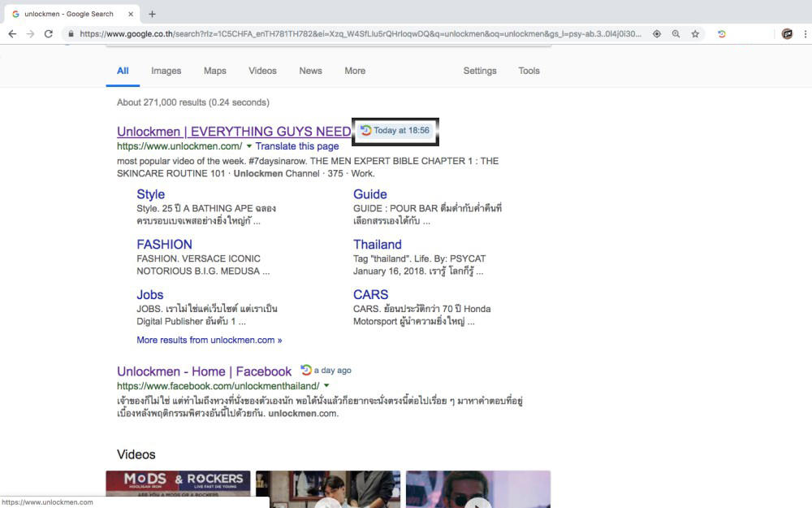Open search Settings menu

coord(480,71)
